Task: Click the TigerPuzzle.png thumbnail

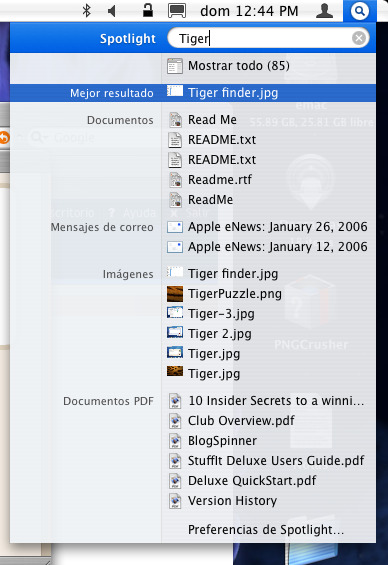Action: 175,294
